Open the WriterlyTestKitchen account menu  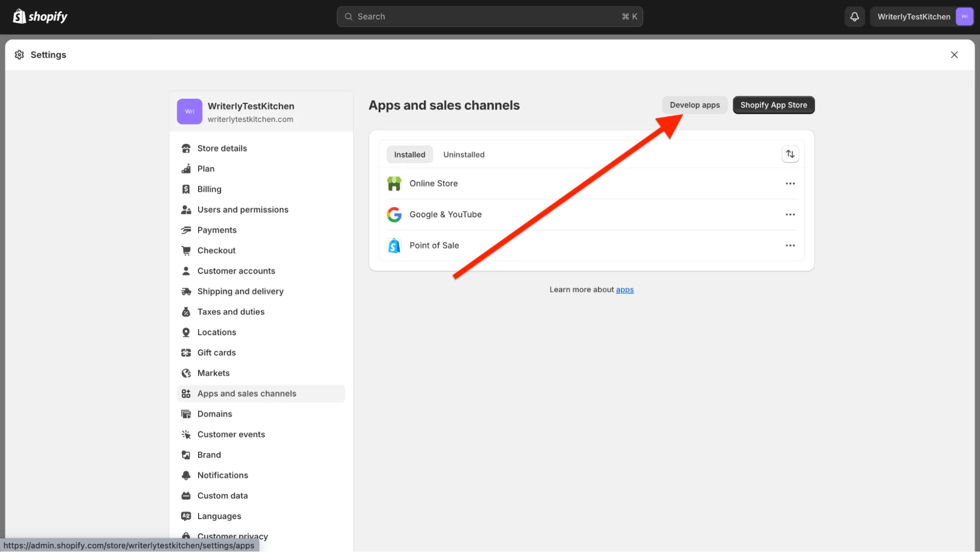pyautogui.click(x=922, y=17)
